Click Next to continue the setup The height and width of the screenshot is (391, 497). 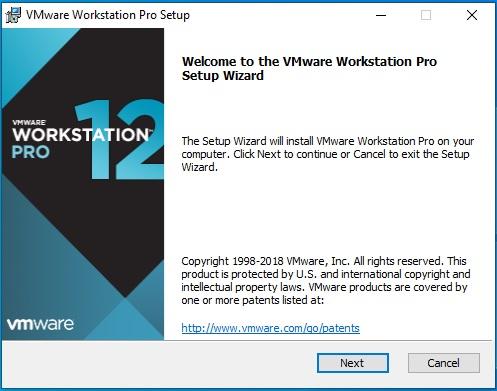coord(353,363)
